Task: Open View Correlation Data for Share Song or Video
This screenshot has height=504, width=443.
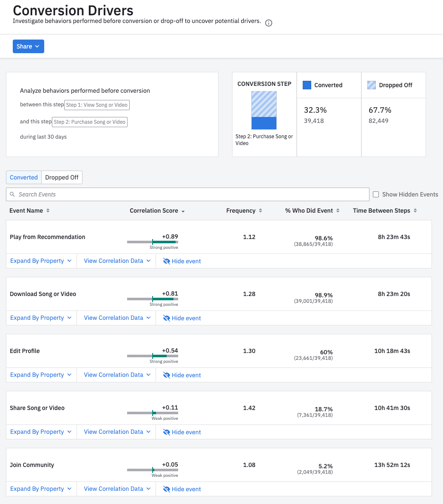Action: pos(117,432)
